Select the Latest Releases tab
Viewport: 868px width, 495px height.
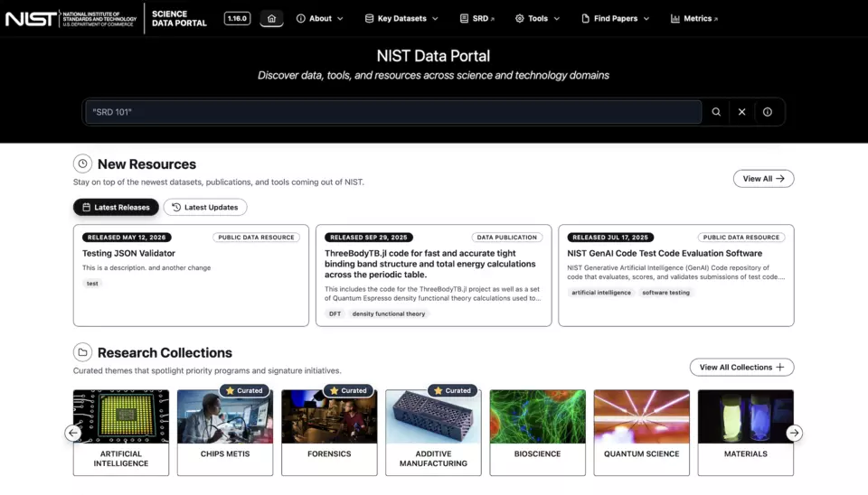point(116,207)
